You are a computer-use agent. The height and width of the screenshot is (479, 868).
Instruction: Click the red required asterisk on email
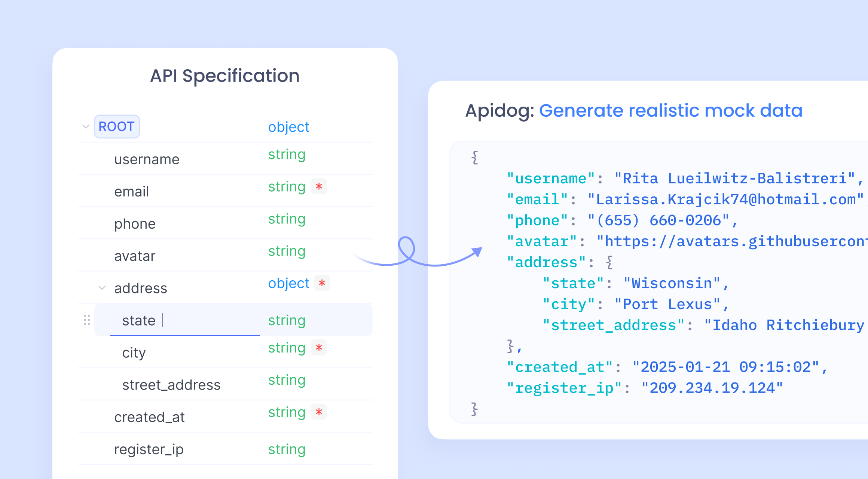tap(319, 186)
